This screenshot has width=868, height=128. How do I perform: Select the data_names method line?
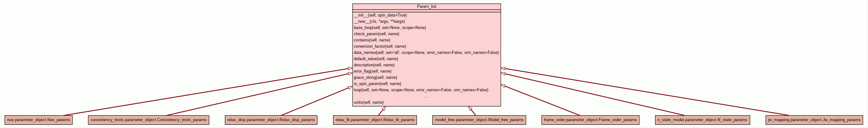[426, 53]
